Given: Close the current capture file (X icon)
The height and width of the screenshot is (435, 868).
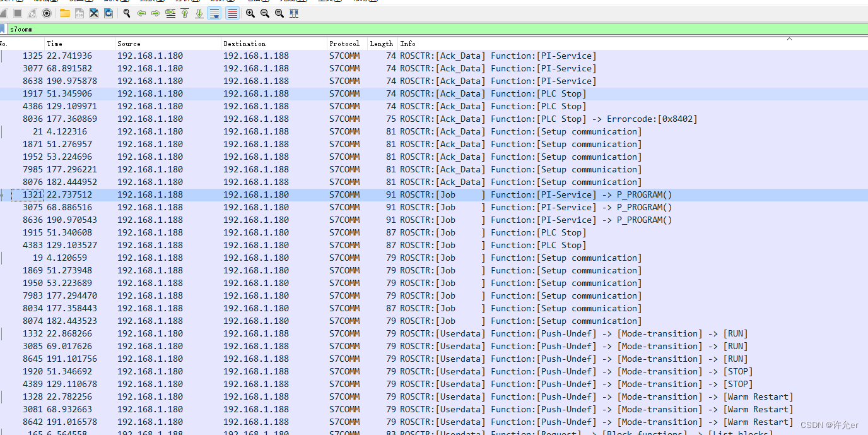Looking at the screenshot, I should click(94, 13).
